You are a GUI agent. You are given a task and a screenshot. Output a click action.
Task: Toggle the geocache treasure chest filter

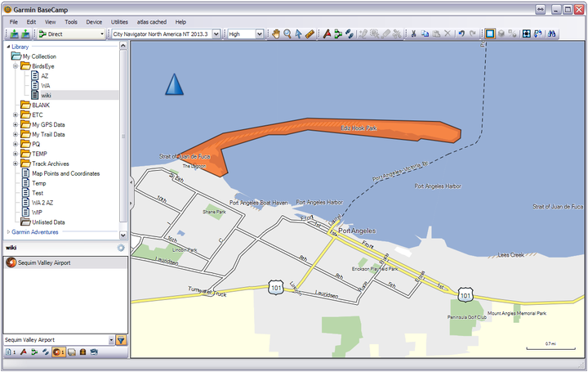(x=82, y=352)
